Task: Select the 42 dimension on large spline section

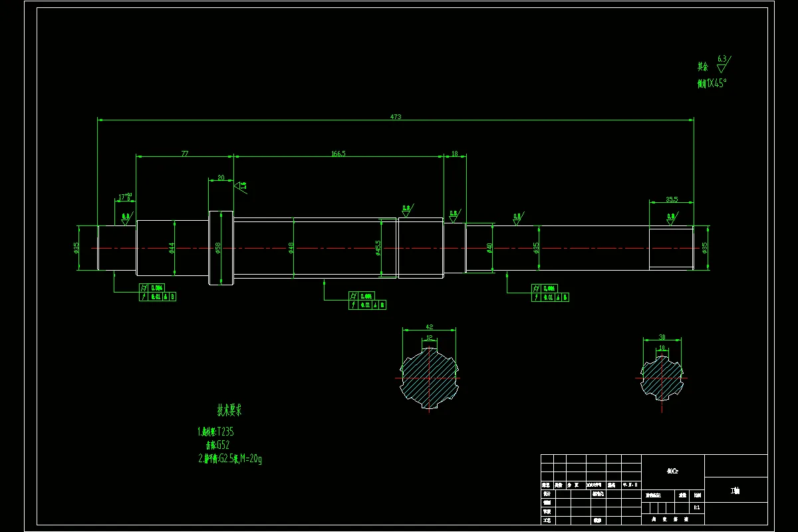Action: 429,327
